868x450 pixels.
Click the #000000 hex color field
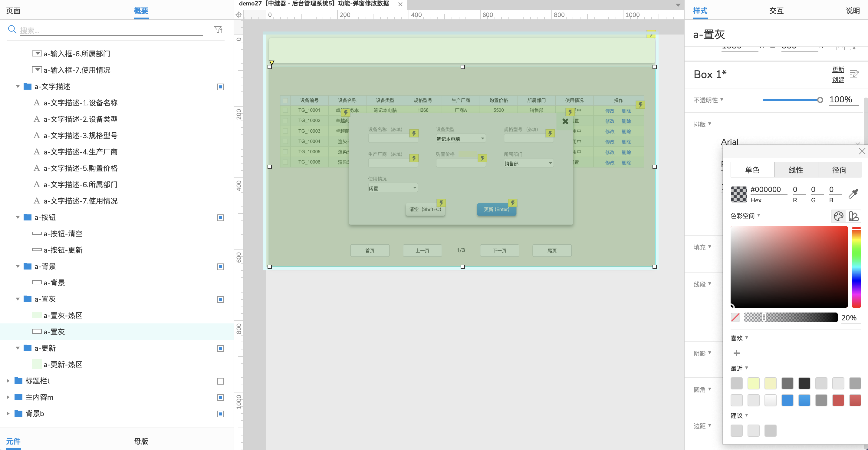point(769,190)
